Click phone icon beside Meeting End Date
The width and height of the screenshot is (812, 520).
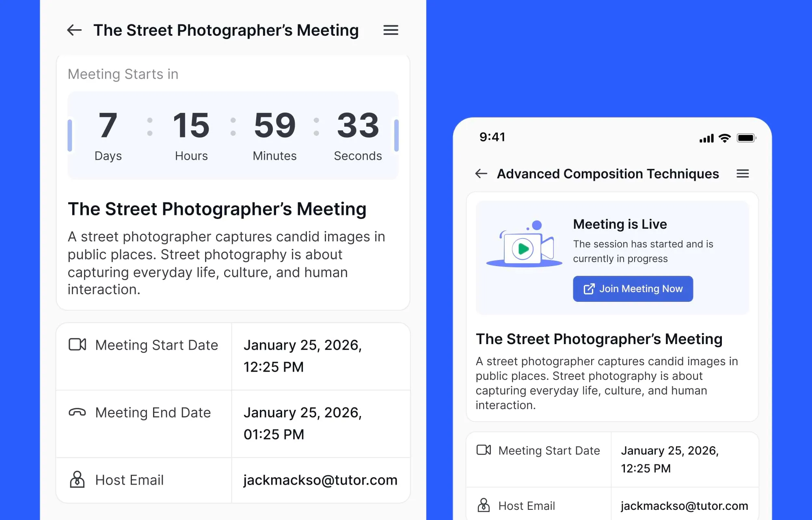click(77, 412)
